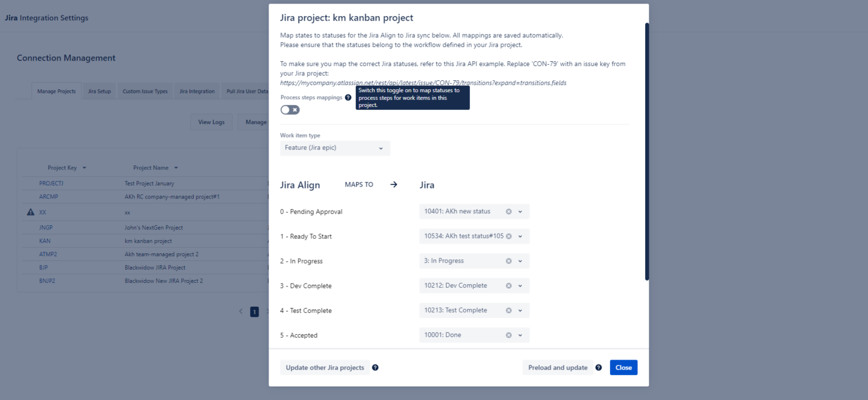Expand dropdown for 3 - Dev Complete mapping
Screen dimensions: 868x400
(x=520, y=286)
